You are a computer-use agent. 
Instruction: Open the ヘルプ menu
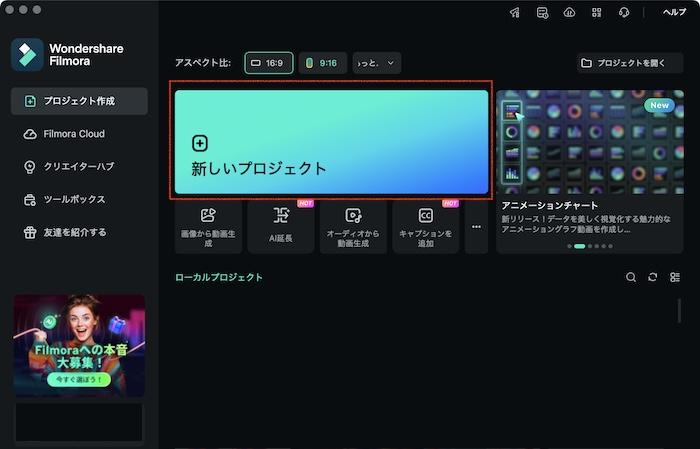click(674, 12)
